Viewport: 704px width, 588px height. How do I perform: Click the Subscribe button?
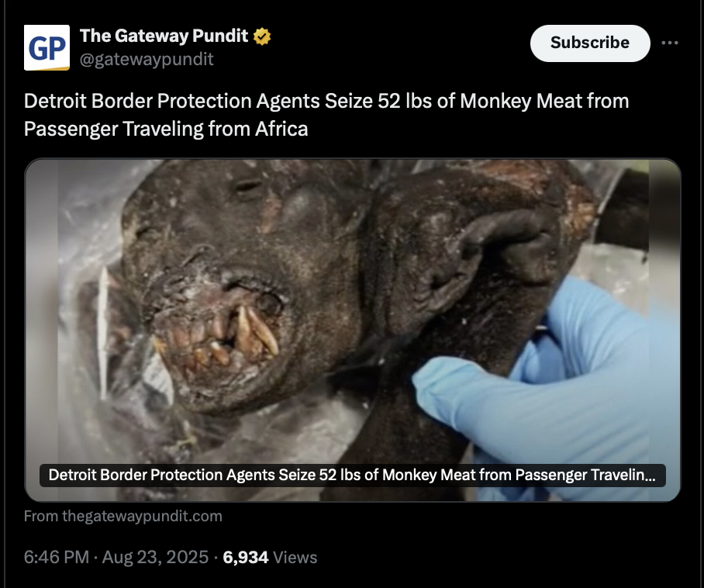pos(590,43)
